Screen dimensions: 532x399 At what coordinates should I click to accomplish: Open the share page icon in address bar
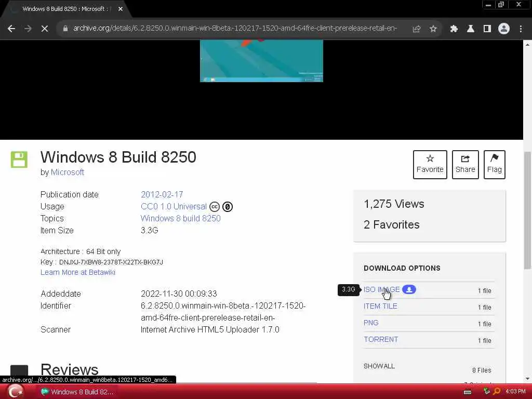[416, 29]
